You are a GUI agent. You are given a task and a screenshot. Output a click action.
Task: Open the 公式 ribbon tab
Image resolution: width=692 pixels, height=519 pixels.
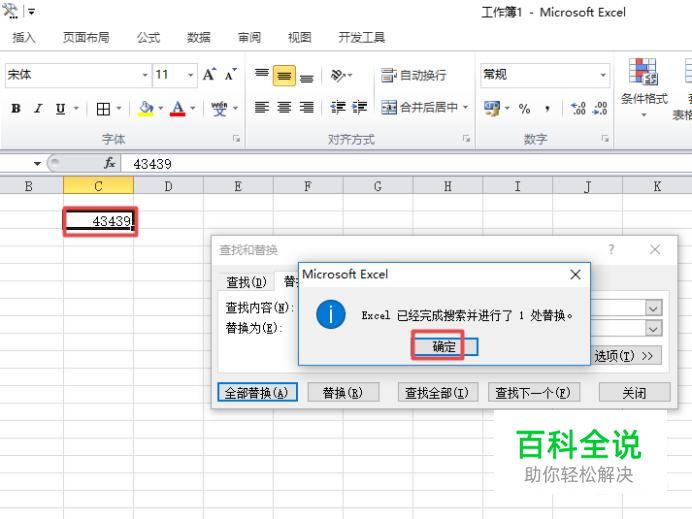(148, 38)
